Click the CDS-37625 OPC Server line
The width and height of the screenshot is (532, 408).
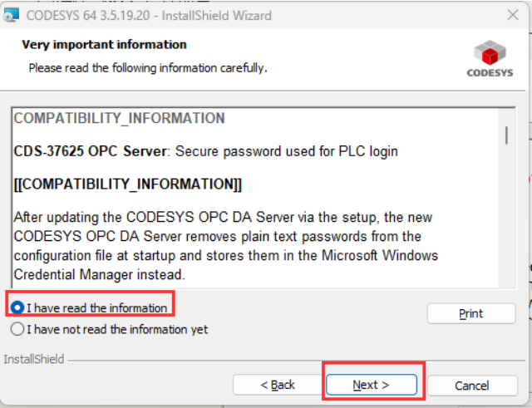pos(205,151)
